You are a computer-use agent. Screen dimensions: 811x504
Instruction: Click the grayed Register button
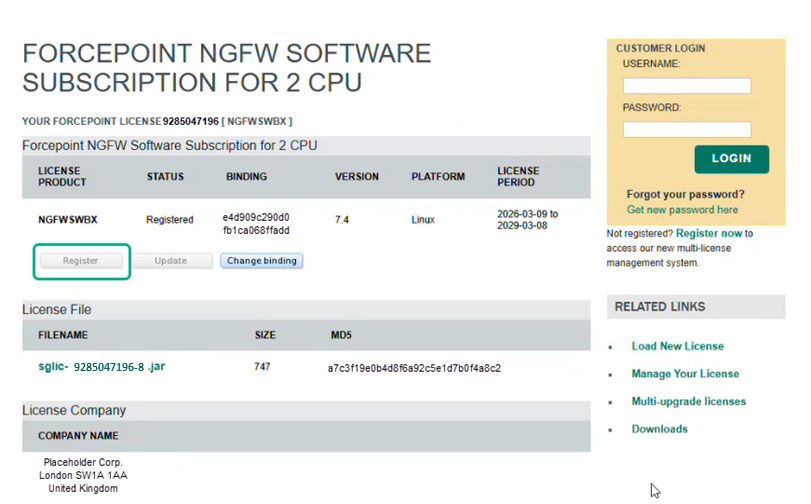pos(81,261)
